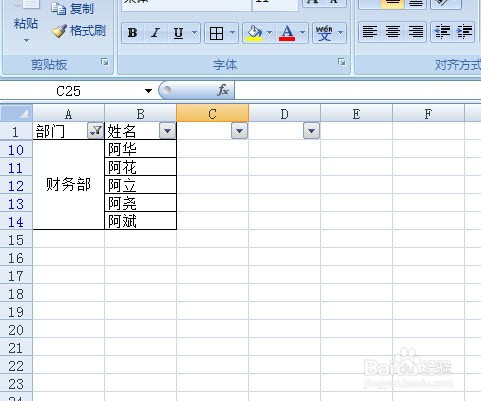Decrease indent
Image resolution: width=481 pixels, height=401 pixels.
[x=442, y=32]
